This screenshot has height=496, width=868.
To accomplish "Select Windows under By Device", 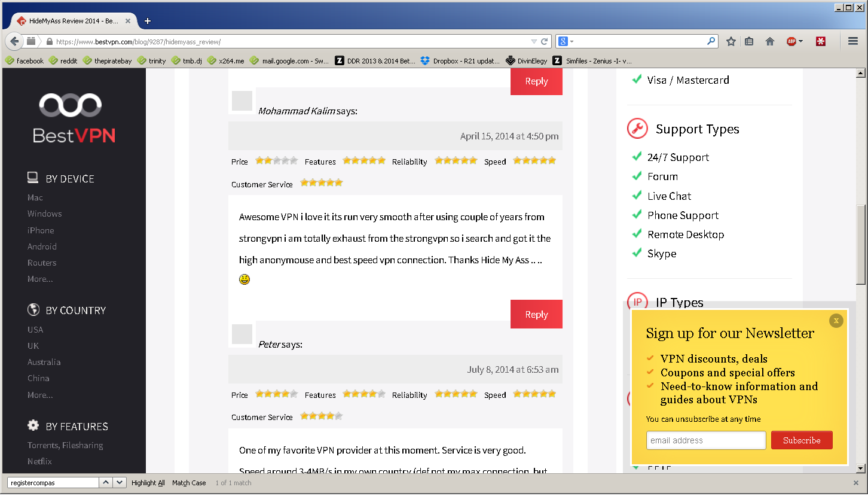I will tap(45, 214).
